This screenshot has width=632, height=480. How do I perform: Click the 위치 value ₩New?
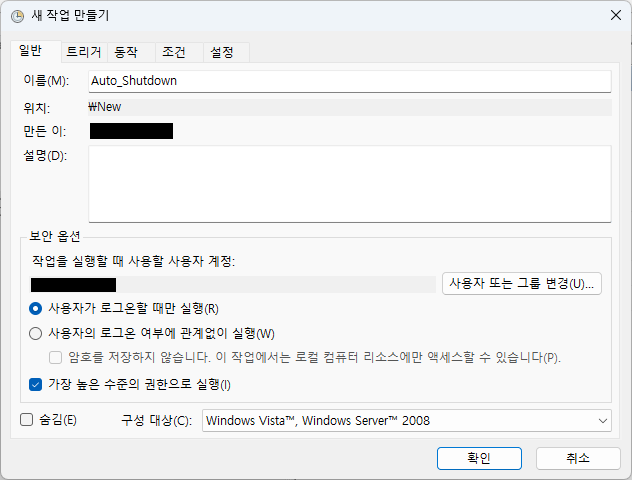105,107
